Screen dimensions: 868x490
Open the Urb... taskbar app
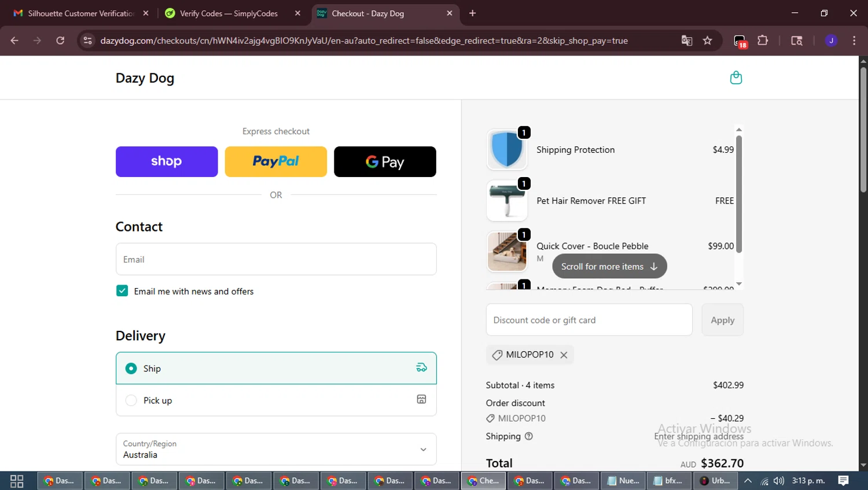pos(716,481)
